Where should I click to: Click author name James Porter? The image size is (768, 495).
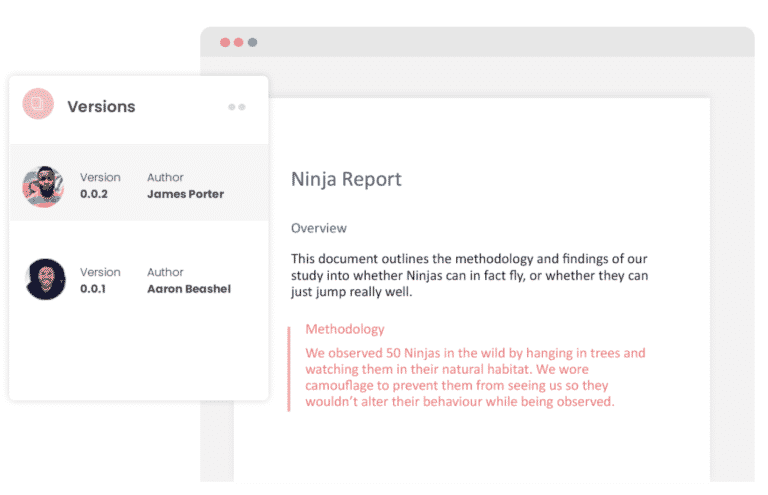click(x=185, y=194)
